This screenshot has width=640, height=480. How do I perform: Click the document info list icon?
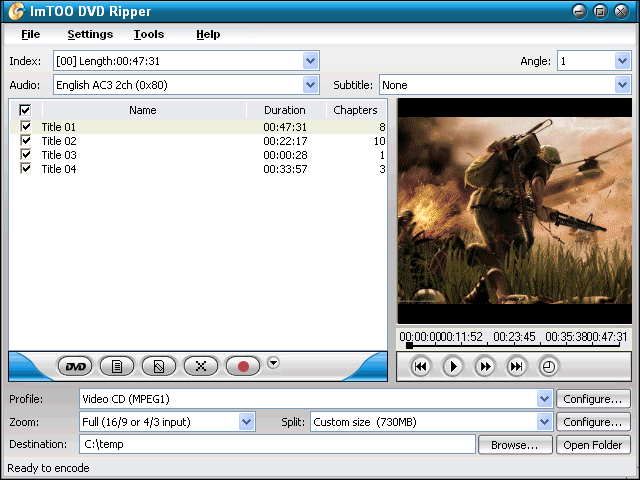coord(117,366)
